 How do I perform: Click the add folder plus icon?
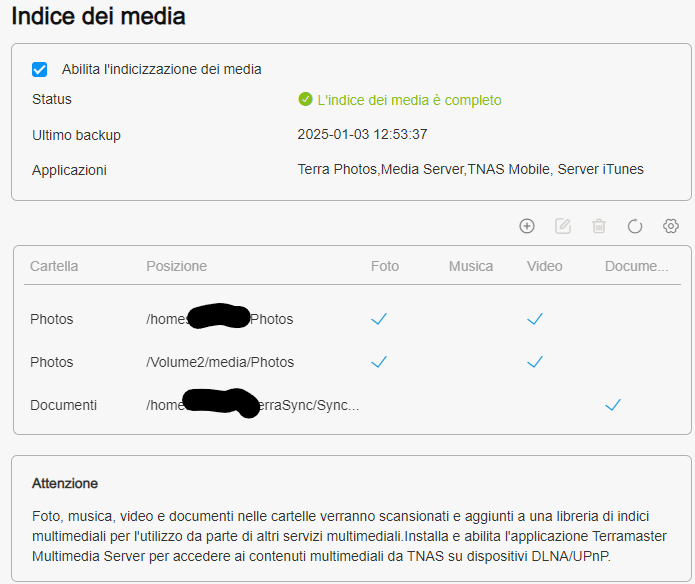click(527, 226)
